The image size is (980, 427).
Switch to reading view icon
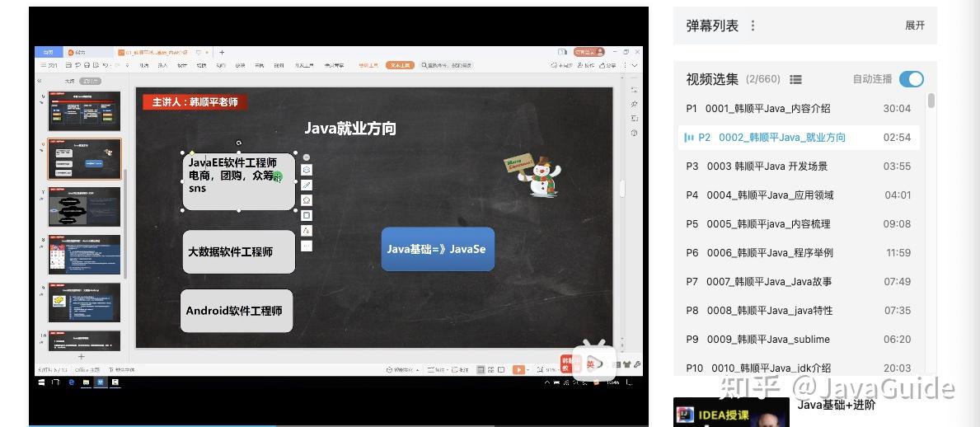tap(501, 369)
